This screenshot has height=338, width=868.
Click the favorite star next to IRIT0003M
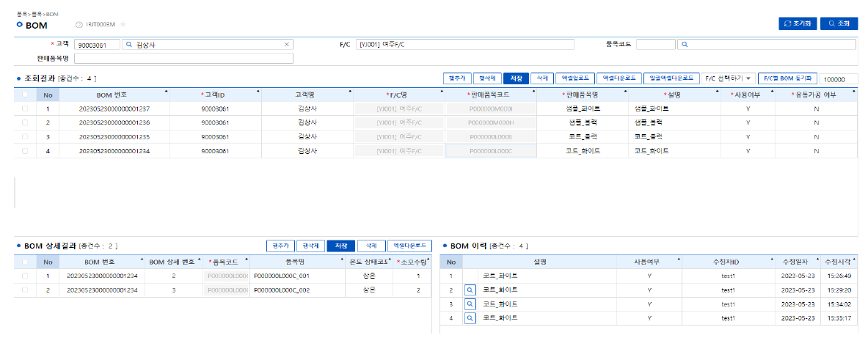(x=123, y=25)
